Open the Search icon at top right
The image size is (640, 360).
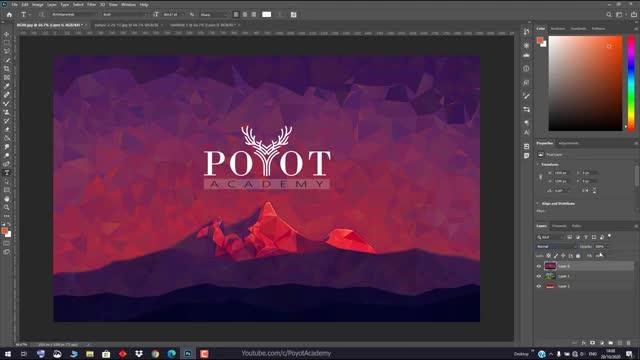[x=609, y=15]
